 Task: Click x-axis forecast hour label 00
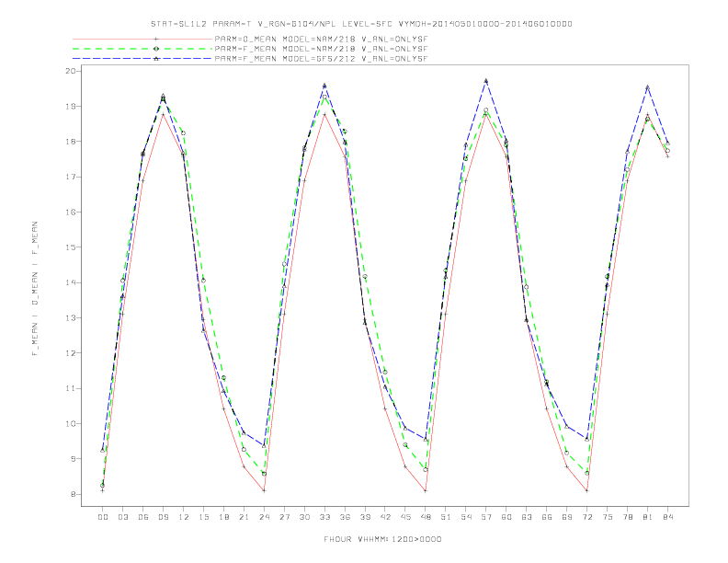[103, 517]
